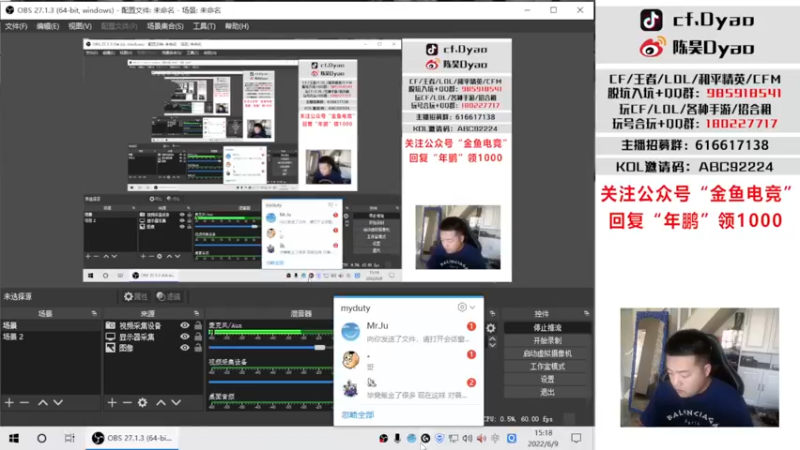
Task: Toggle lock on 图像 source
Action: pyautogui.click(x=198, y=348)
